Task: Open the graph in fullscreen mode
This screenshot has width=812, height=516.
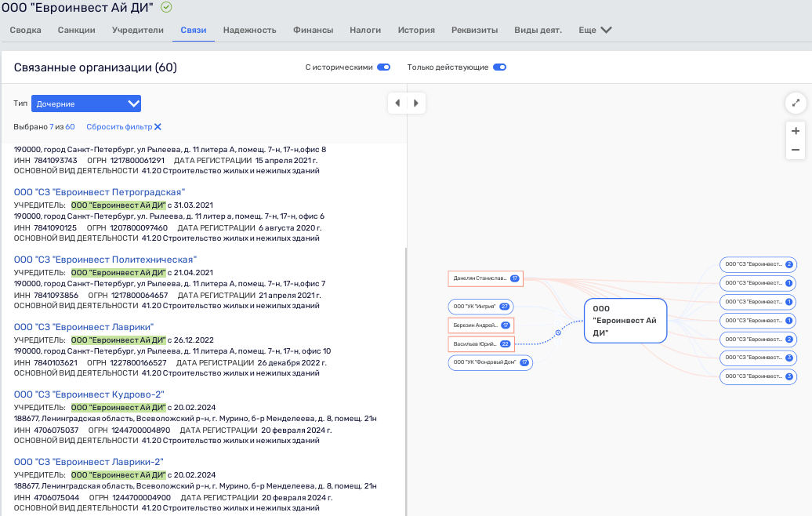Action: pyautogui.click(x=796, y=103)
